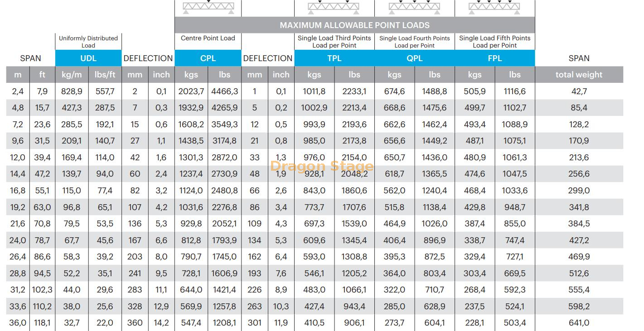The image size is (644, 331).
Task: Click the blue UDL column header
Action: [x=88, y=58]
